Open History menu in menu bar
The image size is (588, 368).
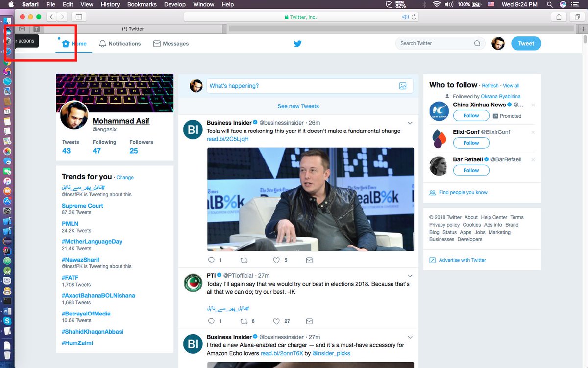(x=110, y=4)
